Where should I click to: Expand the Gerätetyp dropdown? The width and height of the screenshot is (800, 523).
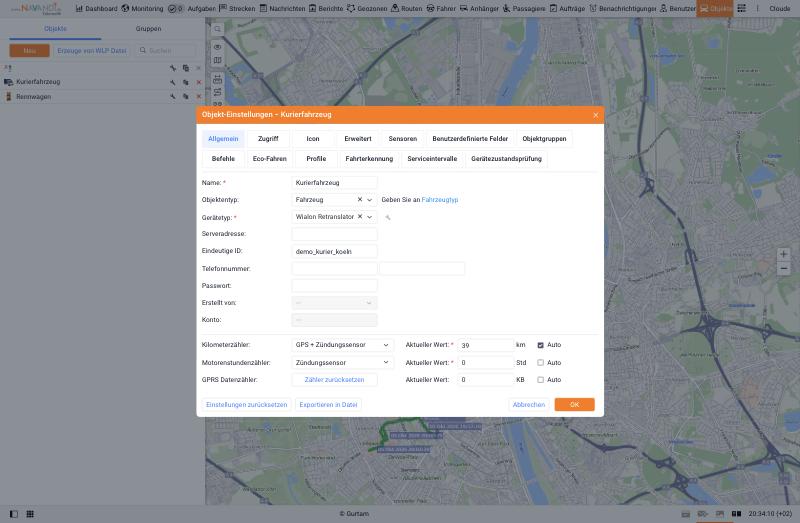pos(370,217)
